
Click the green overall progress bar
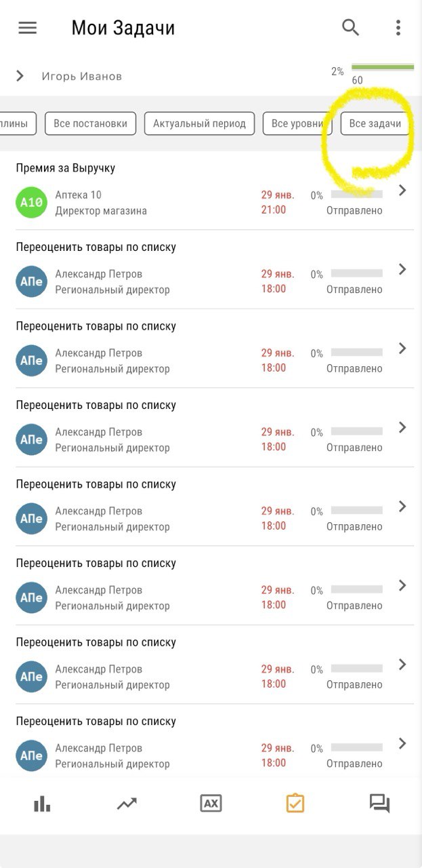pos(383,67)
